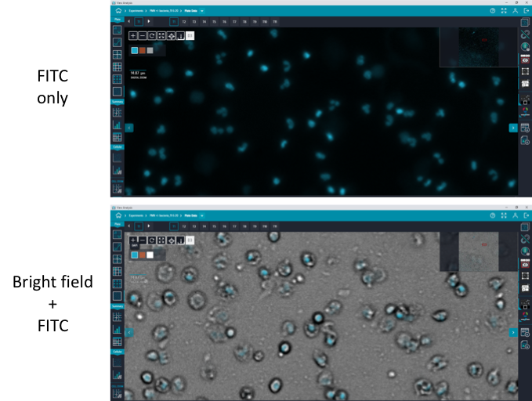
Task: Open the PMN bacteria breadcrumb in FITC only window
Action: pyautogui.click(x=164, y=11)
